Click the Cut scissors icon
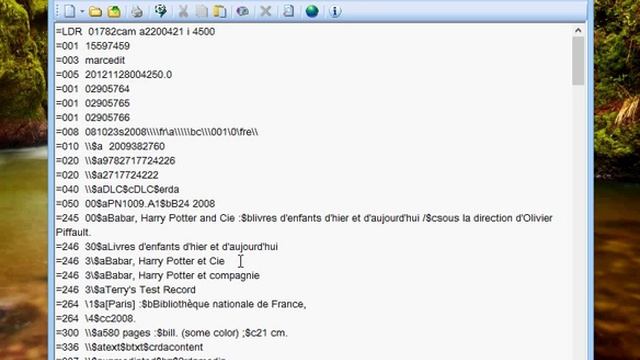Screen dimensions: 640x360 (183, 11)
